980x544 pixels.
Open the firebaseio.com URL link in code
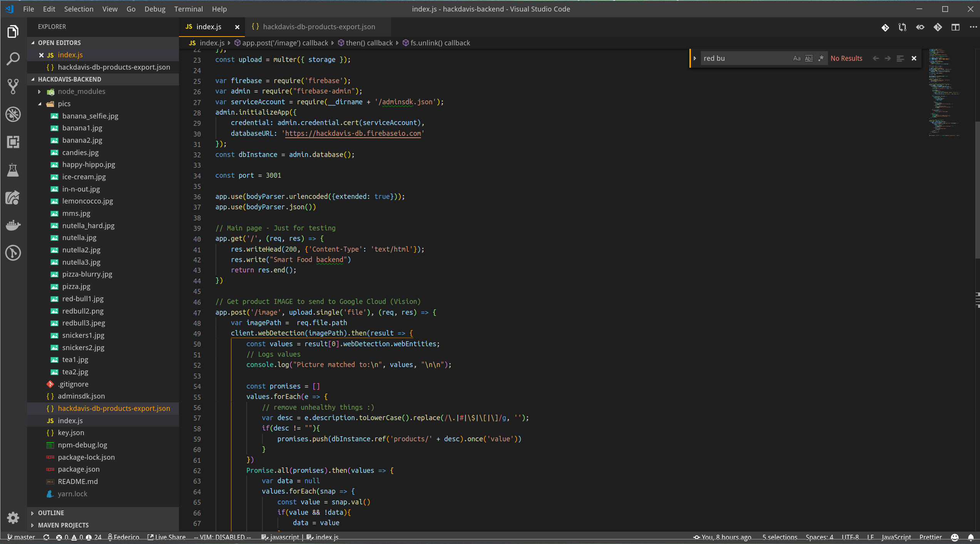pyautogui.click(x=353, y=133)
